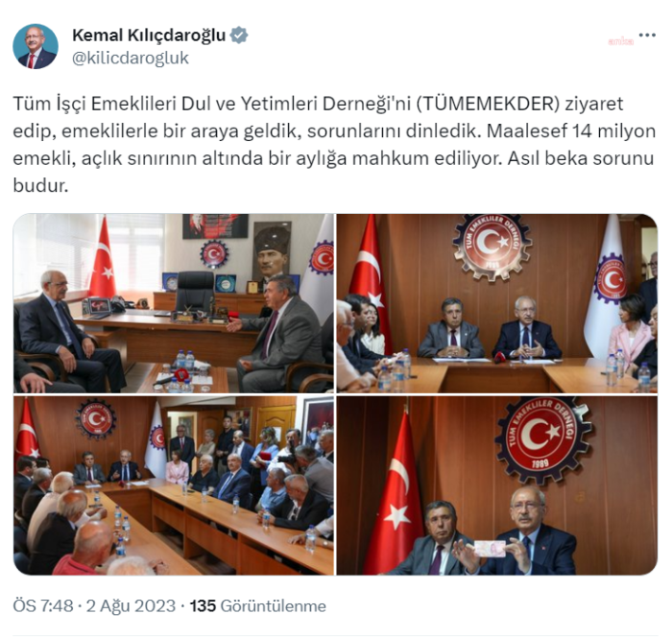Click the Turkish flag in top-left photo
Screen dimensions: 672x638
[103, 259]
